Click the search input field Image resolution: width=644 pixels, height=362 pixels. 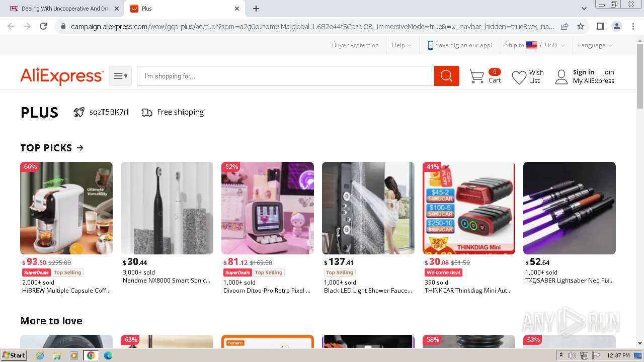(285, 76)
